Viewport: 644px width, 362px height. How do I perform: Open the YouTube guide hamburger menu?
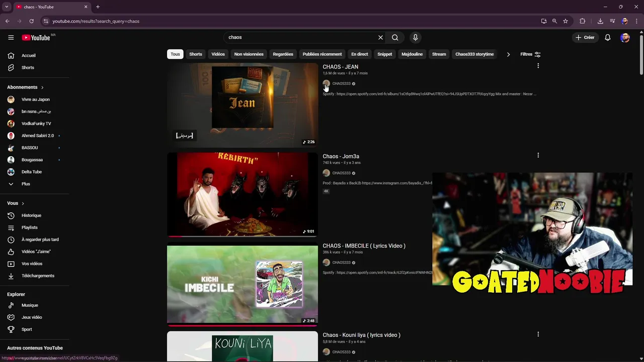[x=11, y=37]
